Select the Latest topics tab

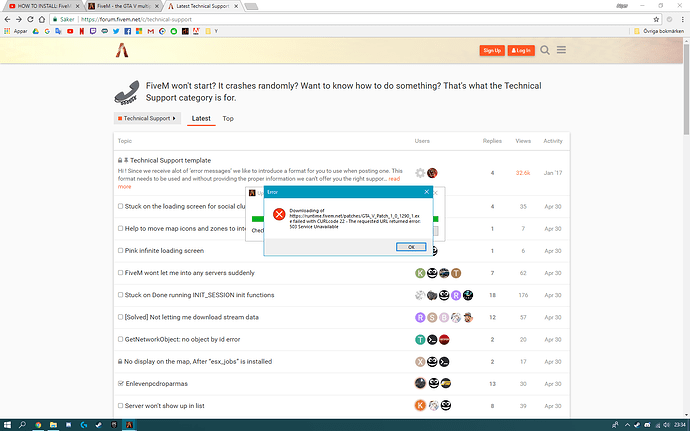201,118
